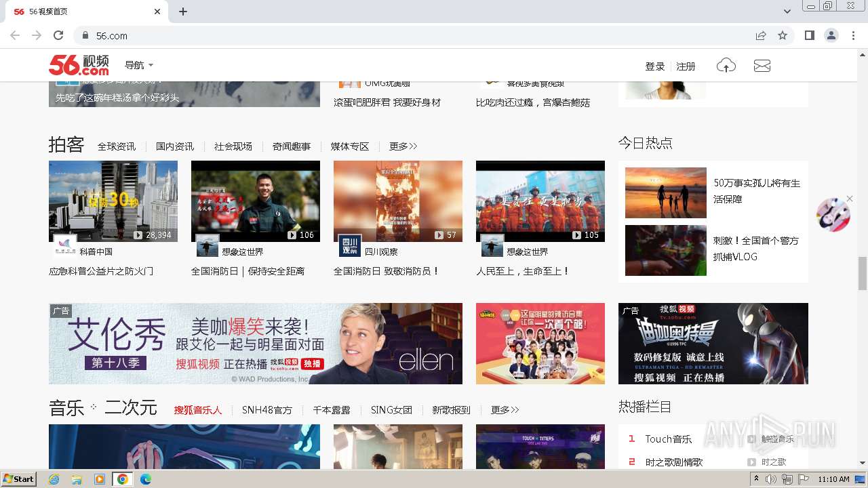
Task: Click the 登录 login link
Action: pos(655,66)
